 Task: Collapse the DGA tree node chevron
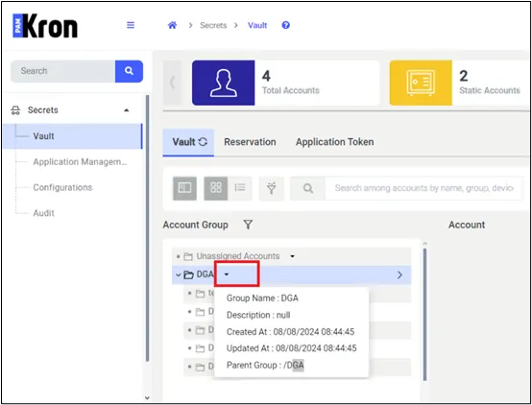(179, 274)
